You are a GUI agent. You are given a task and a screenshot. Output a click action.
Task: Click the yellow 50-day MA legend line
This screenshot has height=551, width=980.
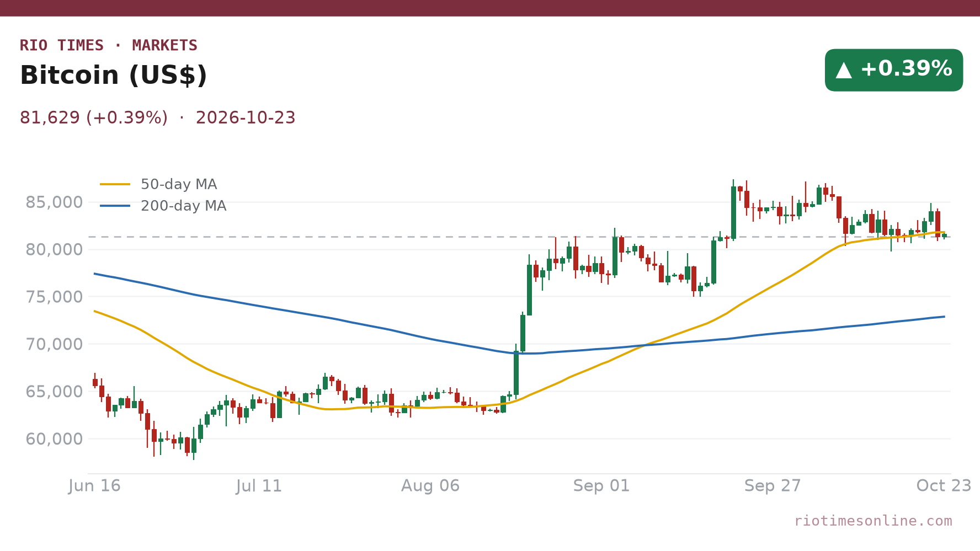[115, 184]
